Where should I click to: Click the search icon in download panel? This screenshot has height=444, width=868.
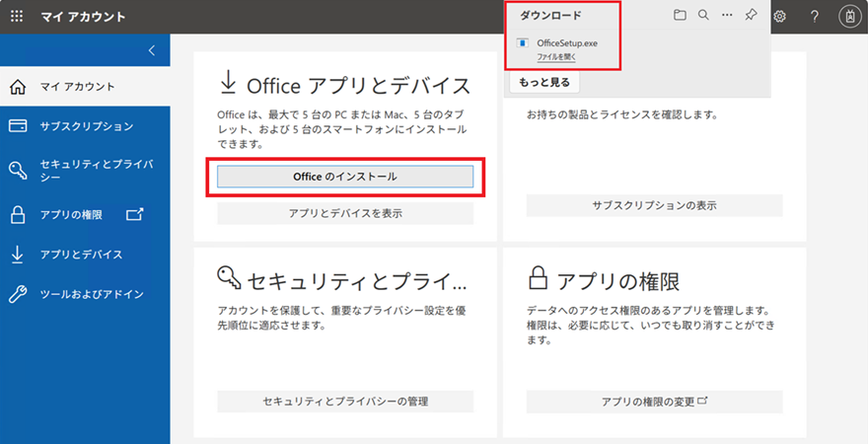(x=703, y=16)
